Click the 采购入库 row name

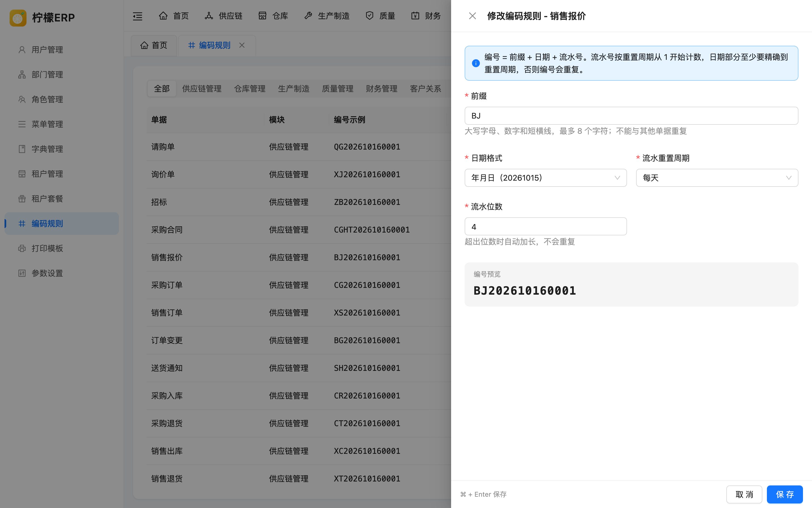167,396
